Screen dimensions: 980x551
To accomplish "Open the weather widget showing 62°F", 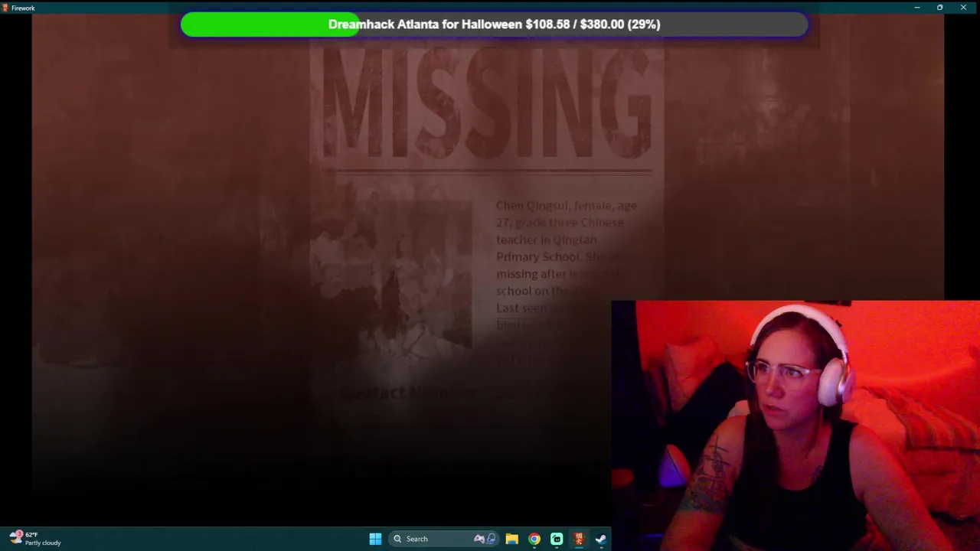I will click(35, 539).
